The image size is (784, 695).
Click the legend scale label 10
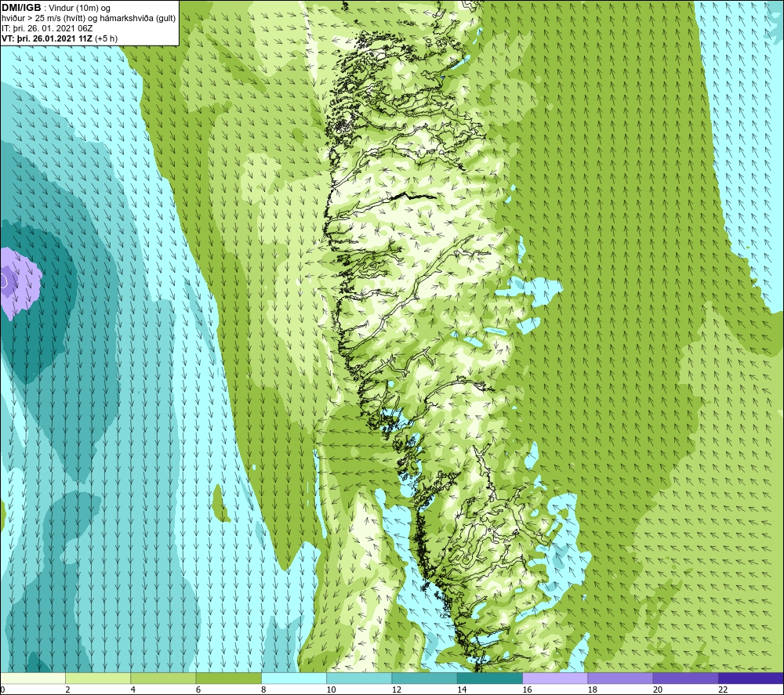pos(331,690)
